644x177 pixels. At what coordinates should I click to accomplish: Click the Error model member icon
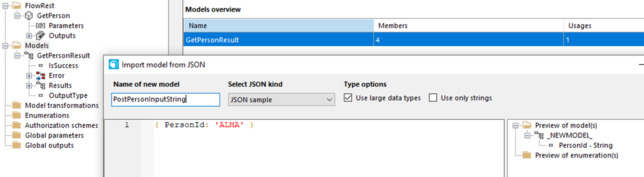point(40,76)
